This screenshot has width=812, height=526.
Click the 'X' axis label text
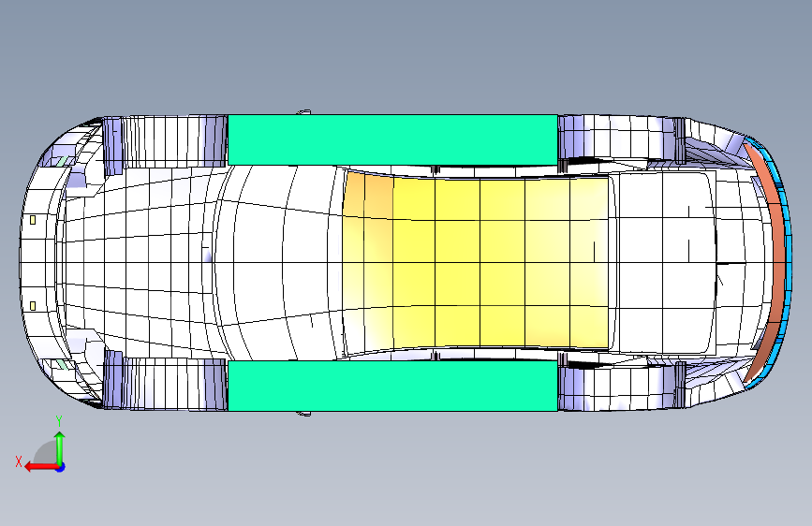click(19, 461)
